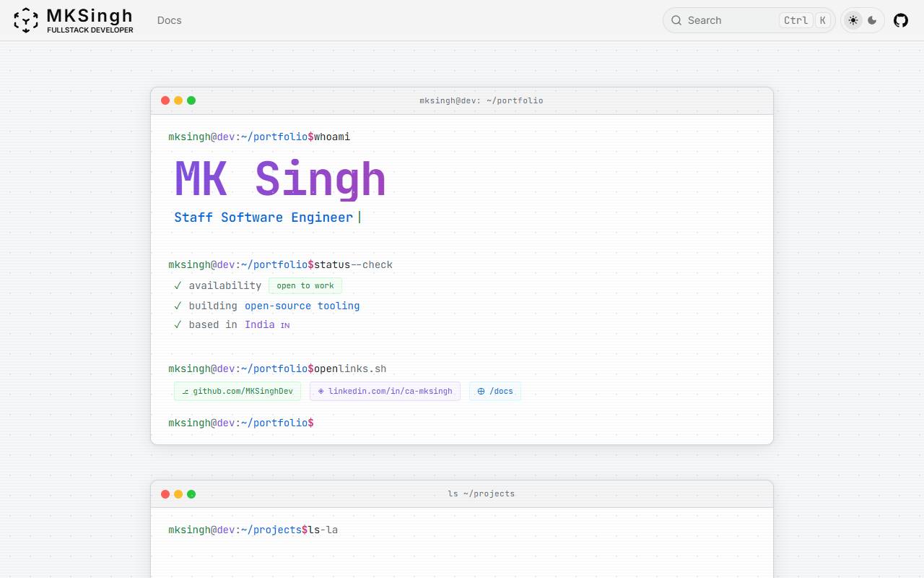Click the GitHub chip branch icon
924x578 pixels.
point(186,392)
